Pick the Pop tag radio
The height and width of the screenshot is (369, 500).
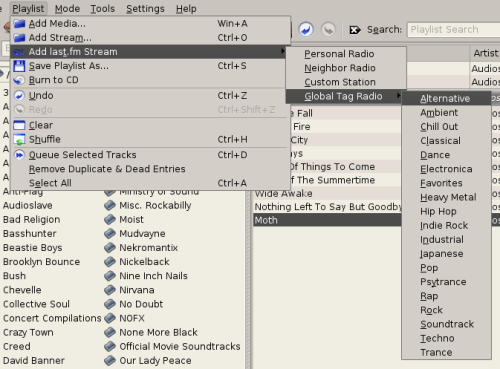(x=446, y=268)
